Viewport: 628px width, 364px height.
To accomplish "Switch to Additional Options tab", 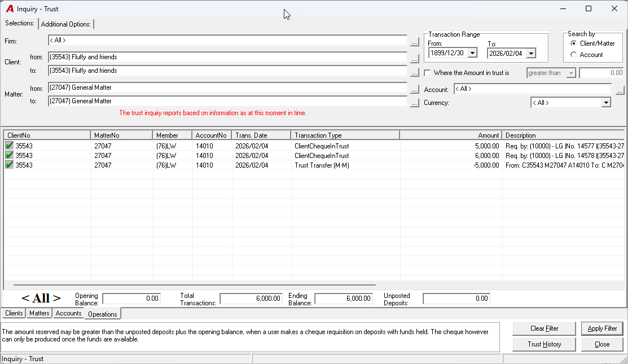I will [x=66, y=24].
